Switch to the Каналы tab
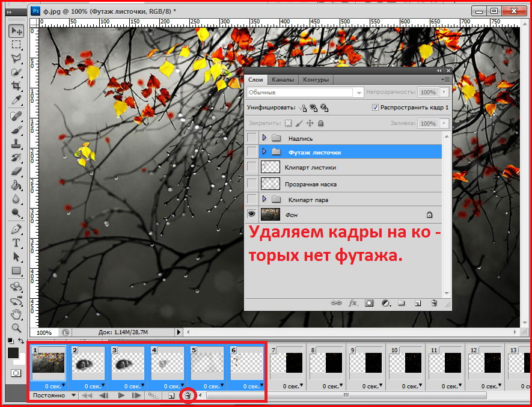The image size is (532, 407). [x=283, y=80]
